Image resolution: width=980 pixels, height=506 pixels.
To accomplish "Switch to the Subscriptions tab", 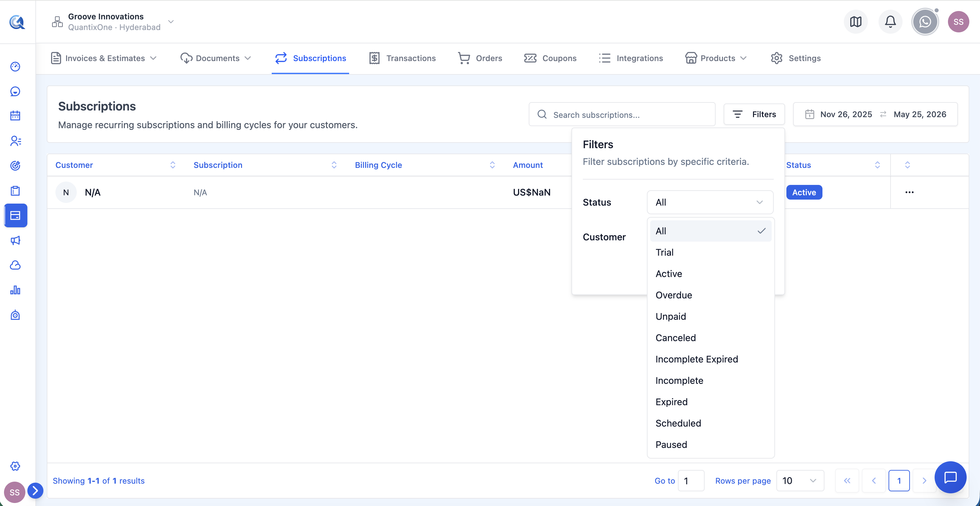I will (310, 58).
